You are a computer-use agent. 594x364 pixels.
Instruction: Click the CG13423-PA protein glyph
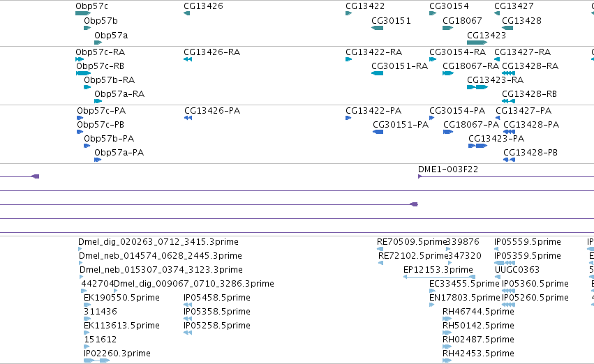(477, 146)
